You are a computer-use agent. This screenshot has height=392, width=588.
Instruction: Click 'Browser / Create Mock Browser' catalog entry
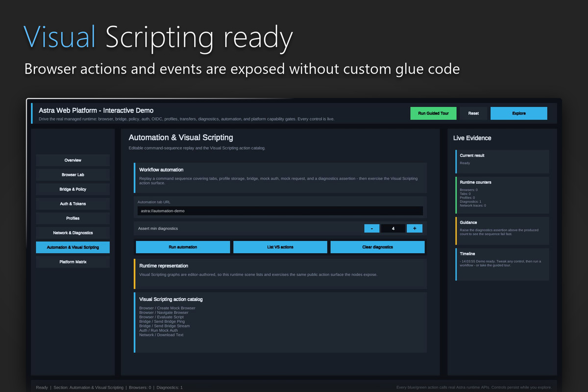167,308
